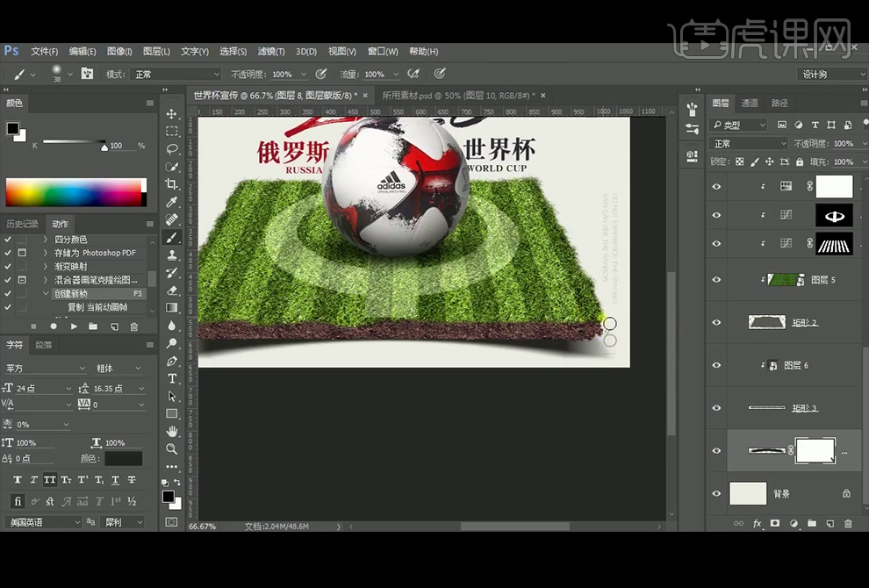The image size is (869, 588).
Task: Hide the 背景 layer
Action: [717, 494]
